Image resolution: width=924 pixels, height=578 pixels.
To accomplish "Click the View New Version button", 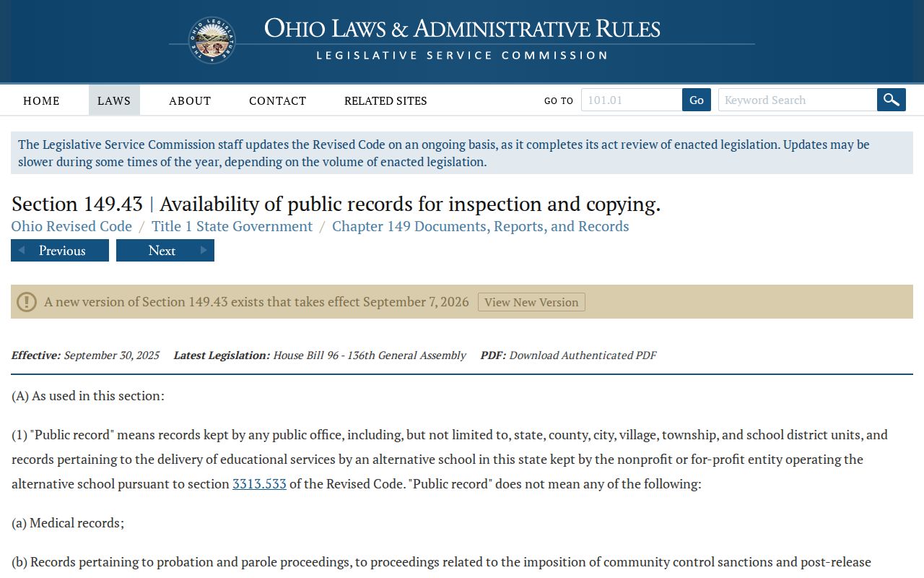I will click(531, 302).
